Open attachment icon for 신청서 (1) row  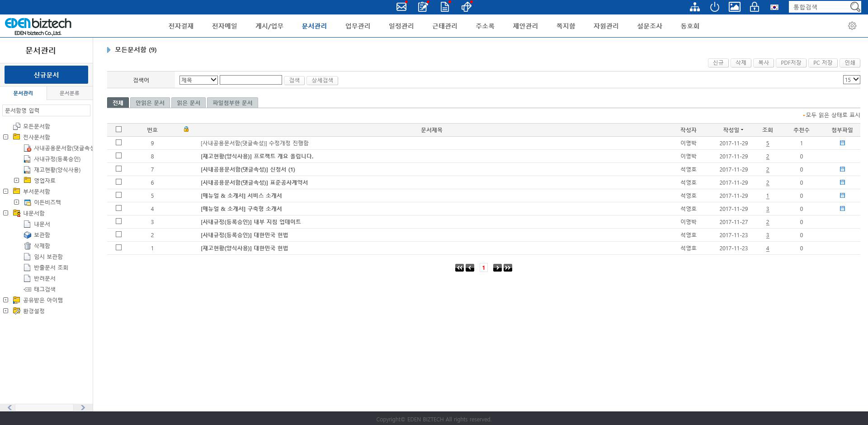(842, 169)
